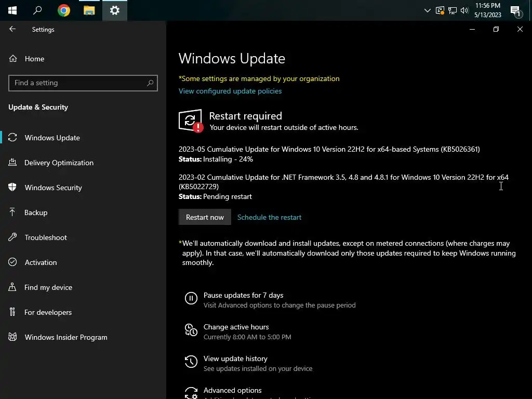Focus the Find a setting search box
532x399 pixels.
[x=83, y=83]
